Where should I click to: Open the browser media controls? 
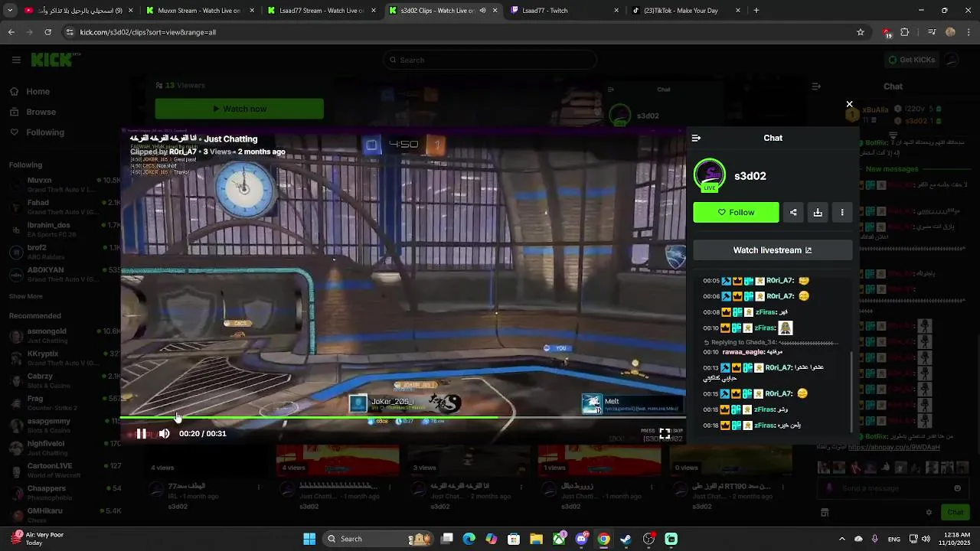click(932, 32)
